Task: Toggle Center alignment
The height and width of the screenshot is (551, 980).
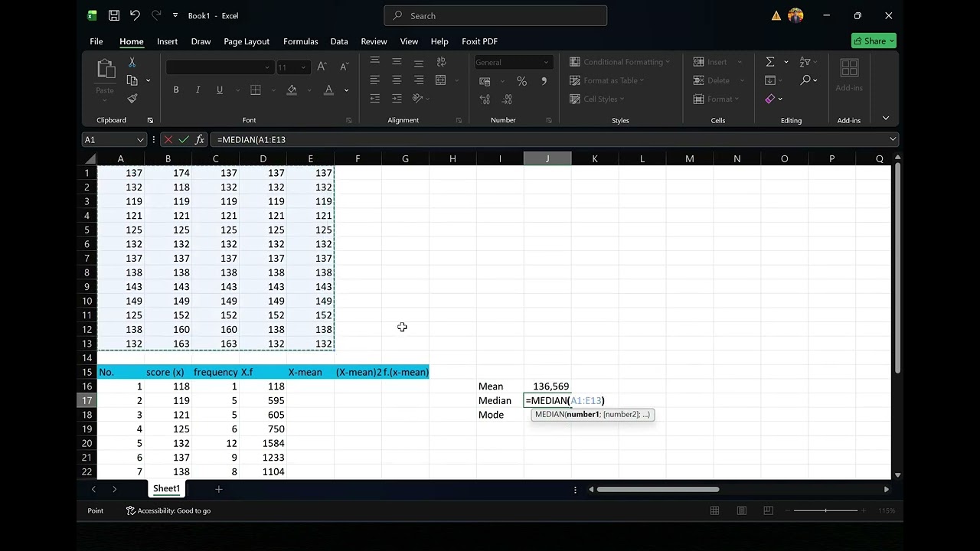Action: [x=397, y=80]
